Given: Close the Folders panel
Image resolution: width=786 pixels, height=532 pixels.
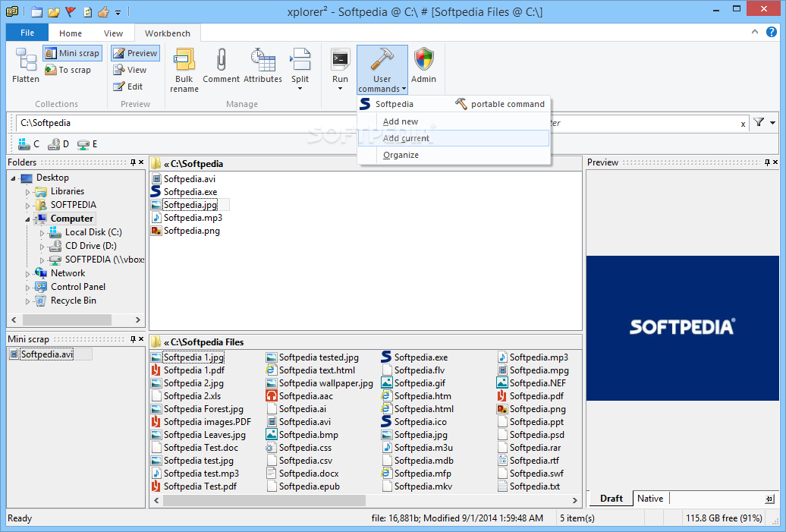Looking at the screenshot, I should click(141, 162).
